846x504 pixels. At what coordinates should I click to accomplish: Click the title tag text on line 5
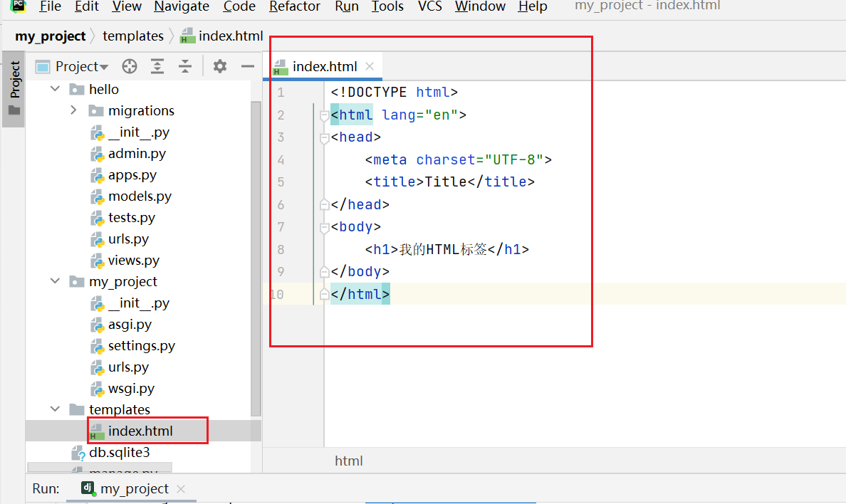click(x=450, y=182)
